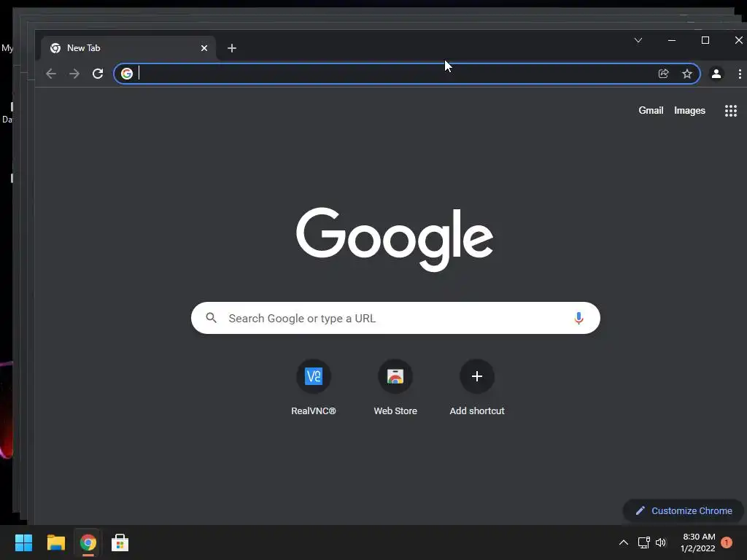Viewport: 747px width, 560px height.
Task: Reload the current page
Action: (98, 74)
